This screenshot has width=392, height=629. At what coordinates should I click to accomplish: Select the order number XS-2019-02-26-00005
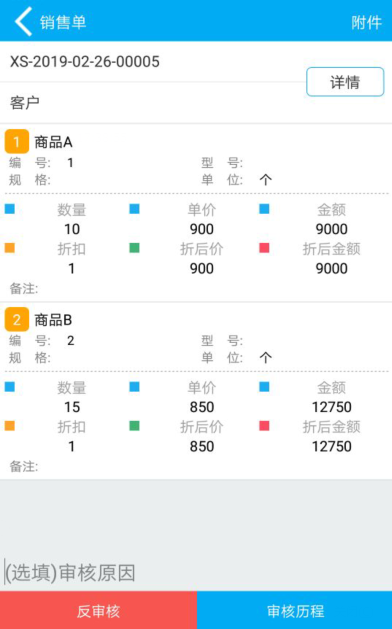point(85,62)
